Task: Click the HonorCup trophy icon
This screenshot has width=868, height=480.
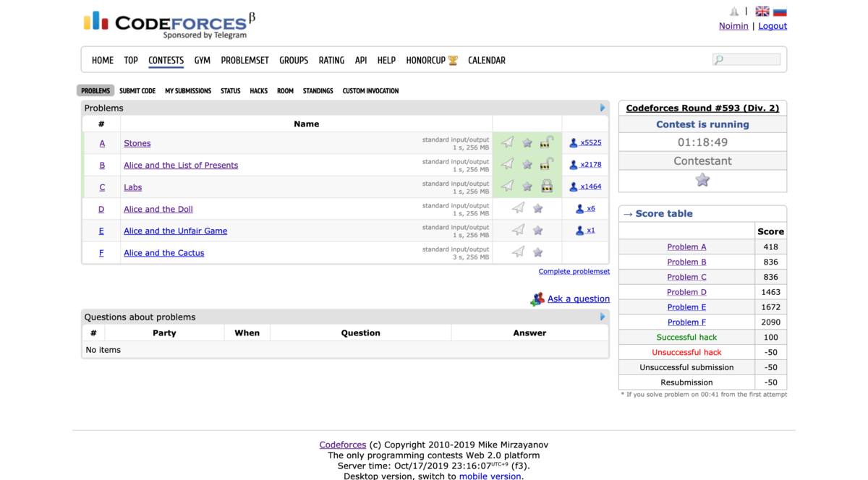Action: click(453, 61)
